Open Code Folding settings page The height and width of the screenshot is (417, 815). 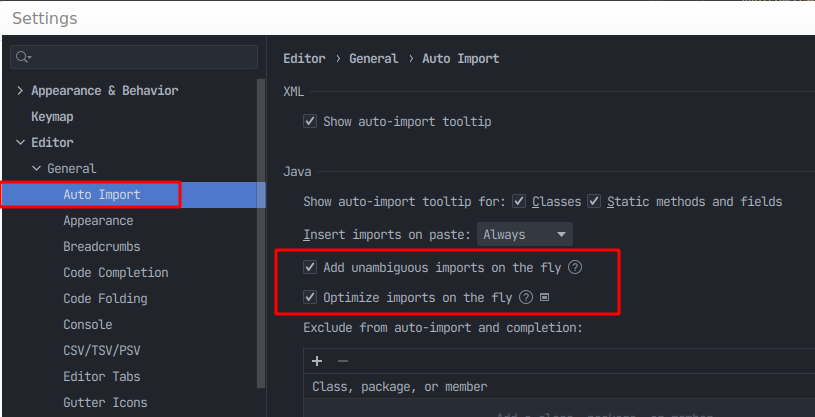(x=106, y=298)
